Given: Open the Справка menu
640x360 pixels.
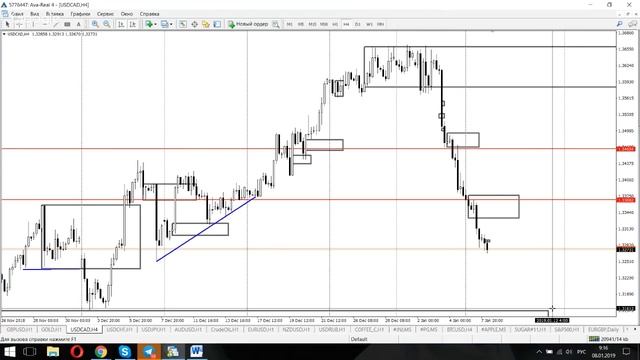Looking at the screenshot, I should [149, 14].
